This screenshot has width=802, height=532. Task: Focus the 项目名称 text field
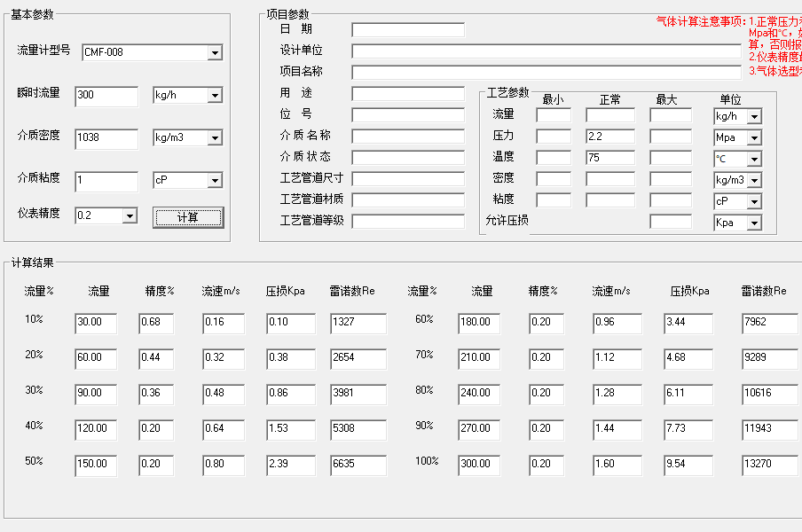tap(546, 73)
